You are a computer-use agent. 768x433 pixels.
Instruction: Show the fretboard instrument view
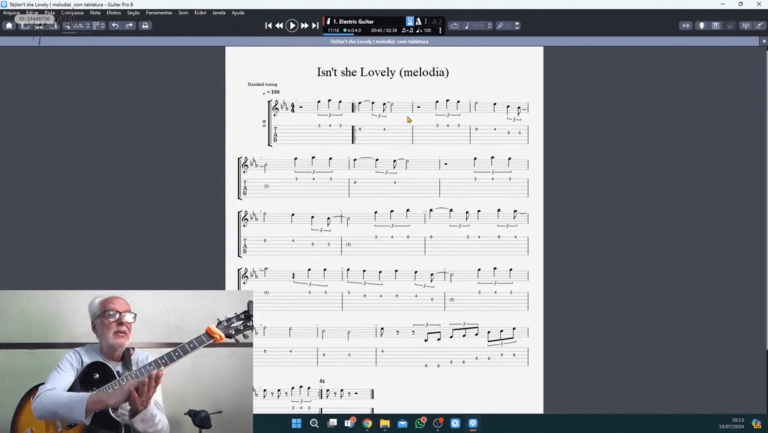point(701,25)
